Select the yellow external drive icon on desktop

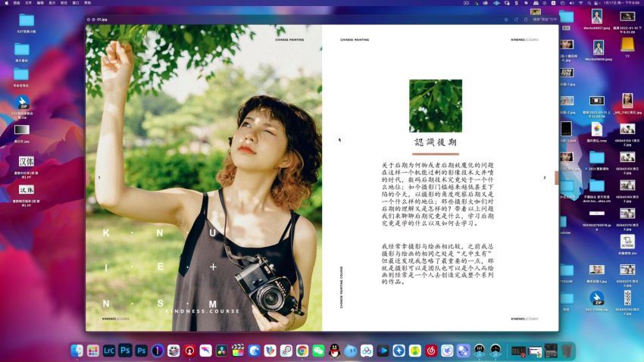tap(627, 45)
